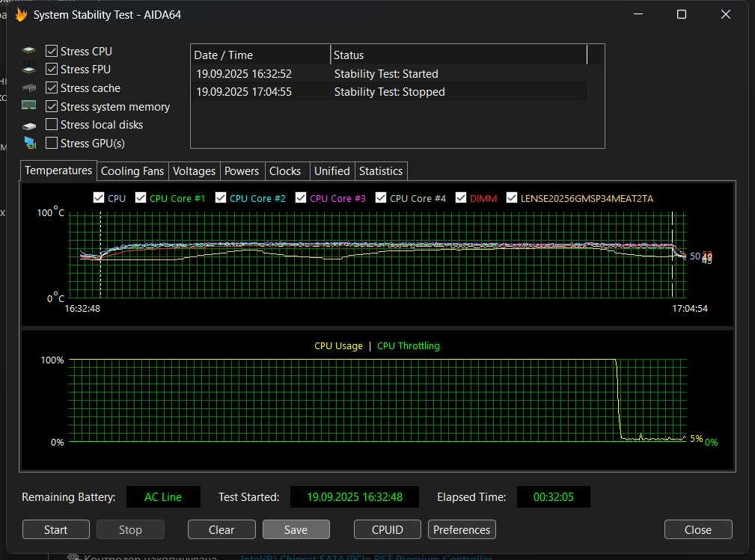Hide the CPU temperature graph line
Image resolution: width=755 pixels, height=560 pixels.
(99, 197)
